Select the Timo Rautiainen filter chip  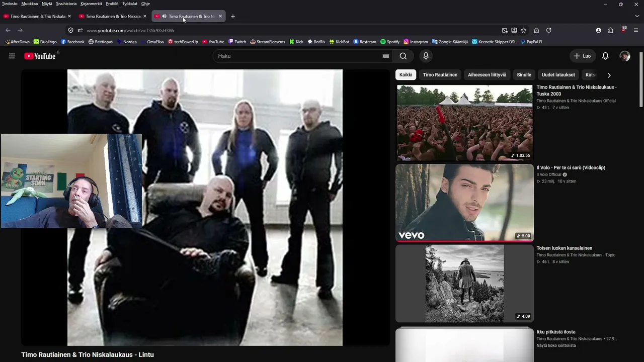pyautogui.click(x=440, y=75)
